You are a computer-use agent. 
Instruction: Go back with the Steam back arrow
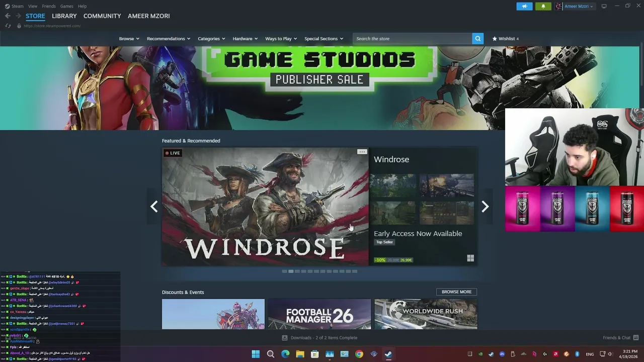[8, 16]
